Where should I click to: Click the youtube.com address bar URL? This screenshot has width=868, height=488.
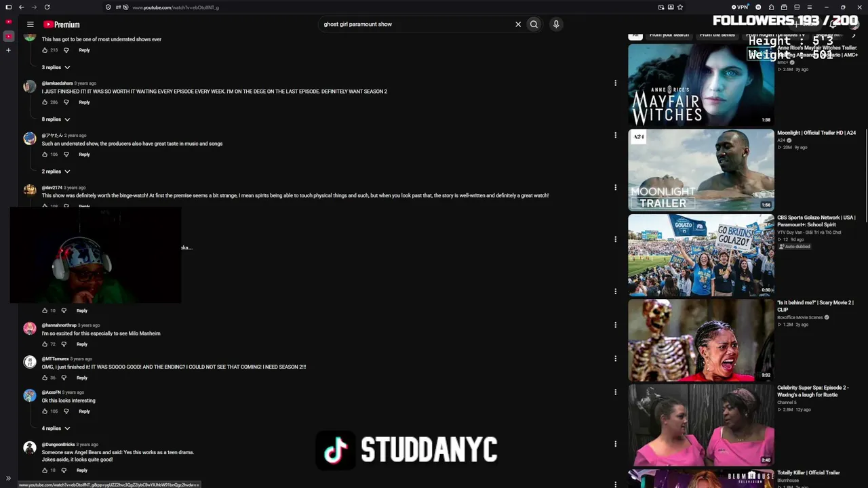[x=176, y=7]
